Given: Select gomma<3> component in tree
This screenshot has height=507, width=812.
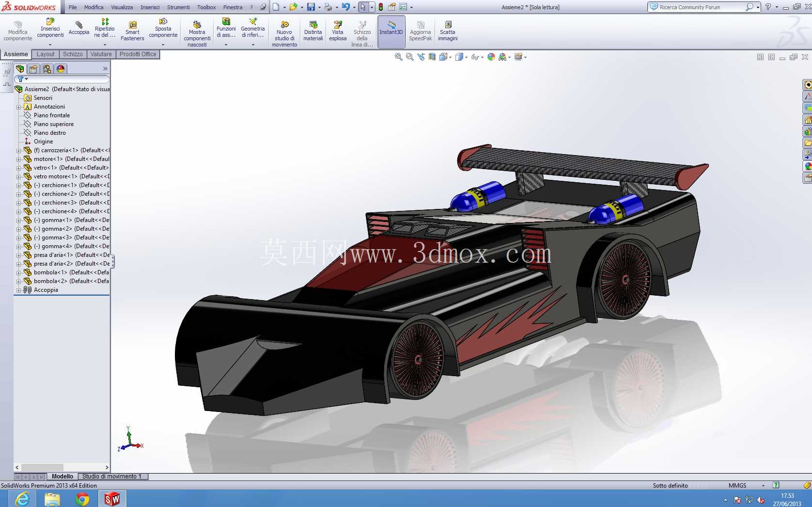Looking at the screenshot, I should coord(67,238).
